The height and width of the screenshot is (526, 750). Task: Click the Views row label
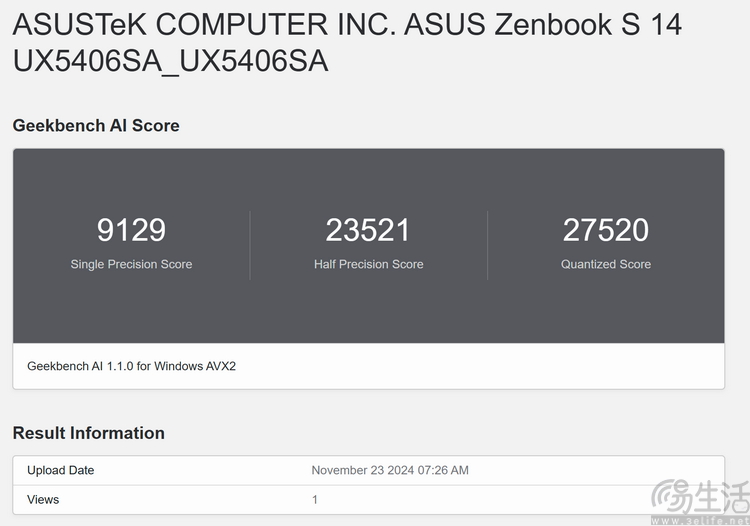click(x=43, y=500)
